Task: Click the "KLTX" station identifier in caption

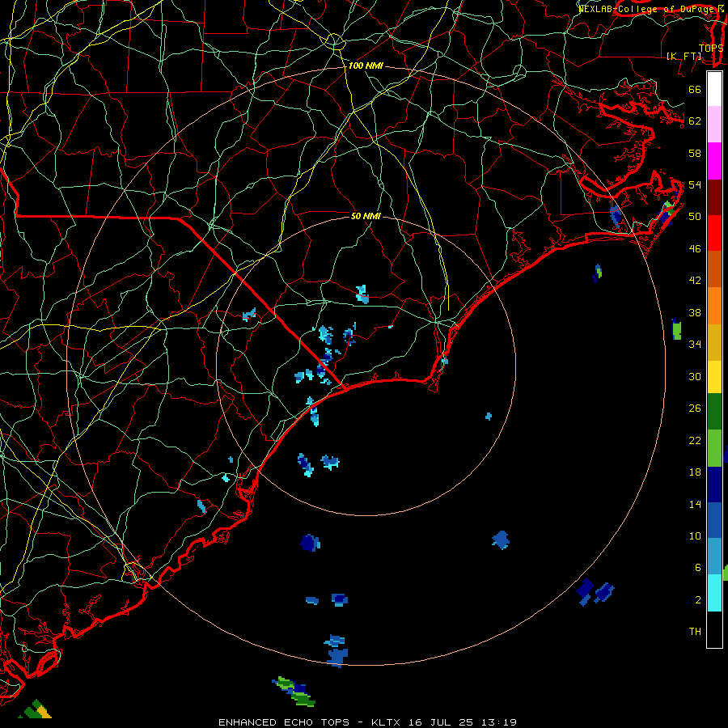Action: (387, 722)
